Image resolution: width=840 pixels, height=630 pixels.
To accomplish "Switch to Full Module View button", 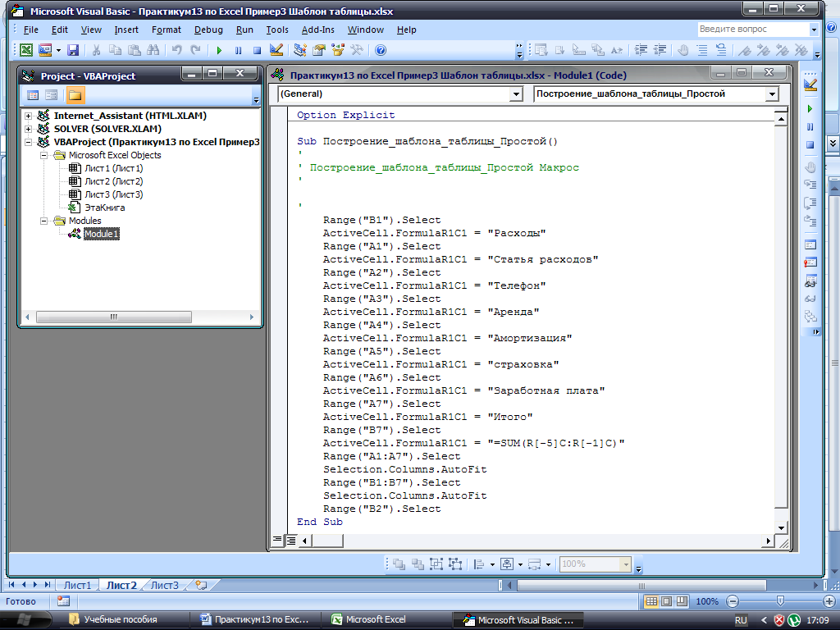I will tap(291, 540).
